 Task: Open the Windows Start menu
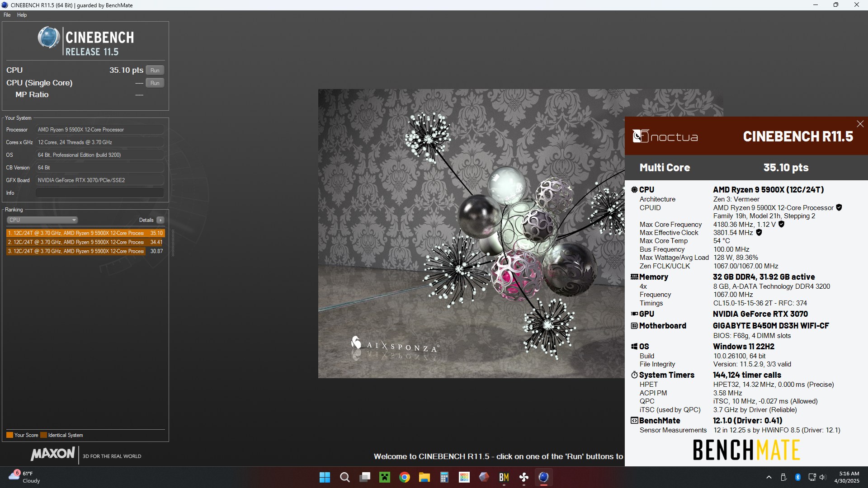point(325,477)
